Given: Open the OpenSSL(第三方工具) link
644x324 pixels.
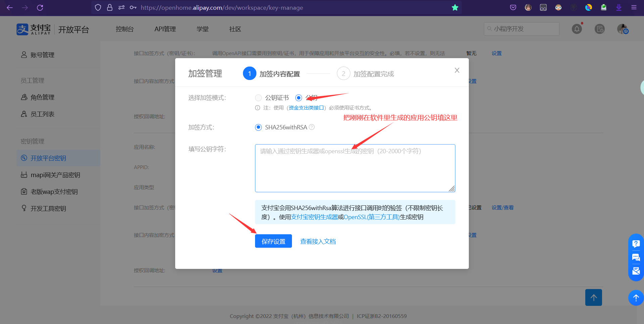Looking at the screenshot, I should tap(372, 217).
